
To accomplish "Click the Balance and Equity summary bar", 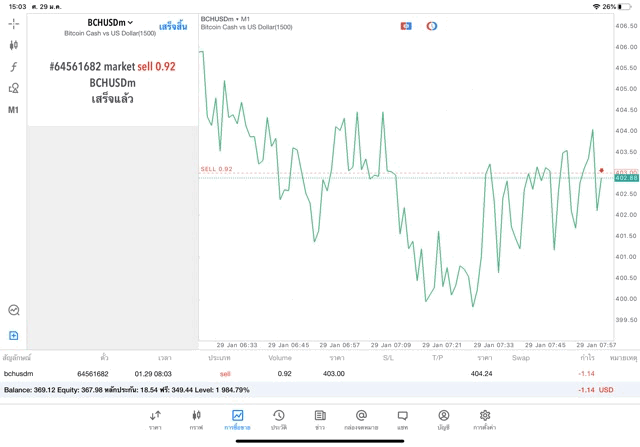I will 320,390.
